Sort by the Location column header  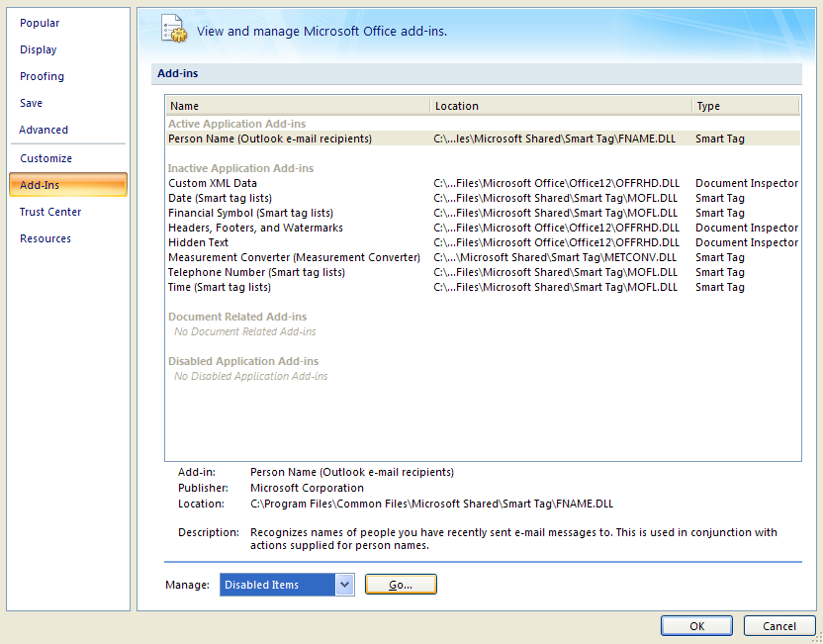tap(561, 106)
